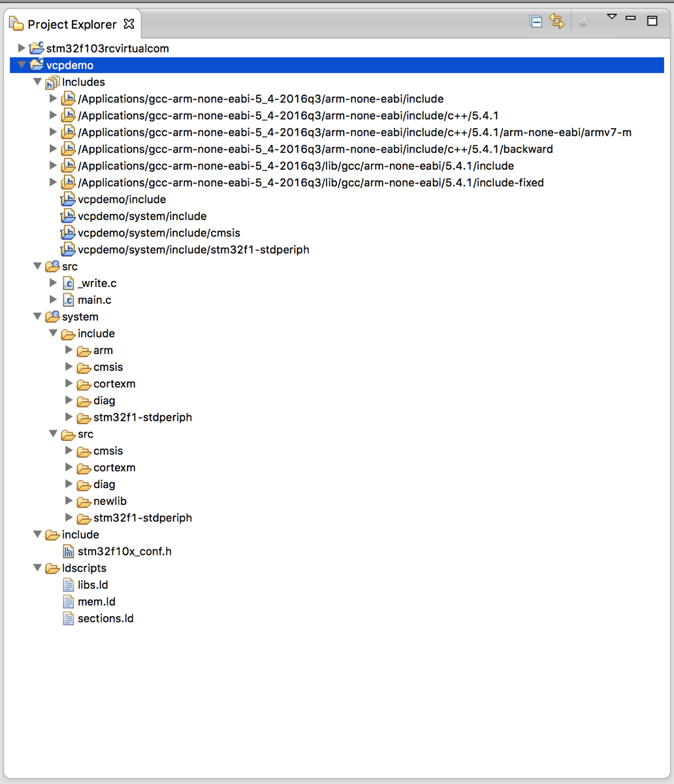Select cmsis under system/include
The width and height of the screenshot is (674, 784).
(x=108, y=367)
